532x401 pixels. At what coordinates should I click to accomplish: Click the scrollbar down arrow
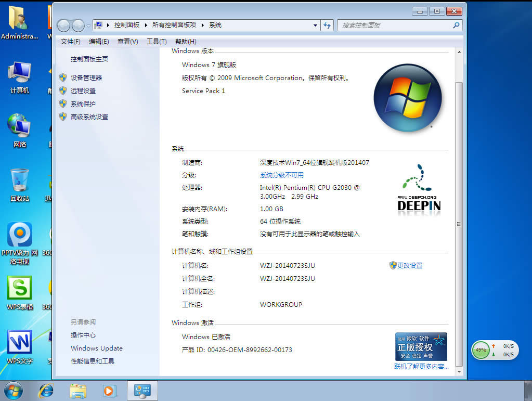click(459, 372)
